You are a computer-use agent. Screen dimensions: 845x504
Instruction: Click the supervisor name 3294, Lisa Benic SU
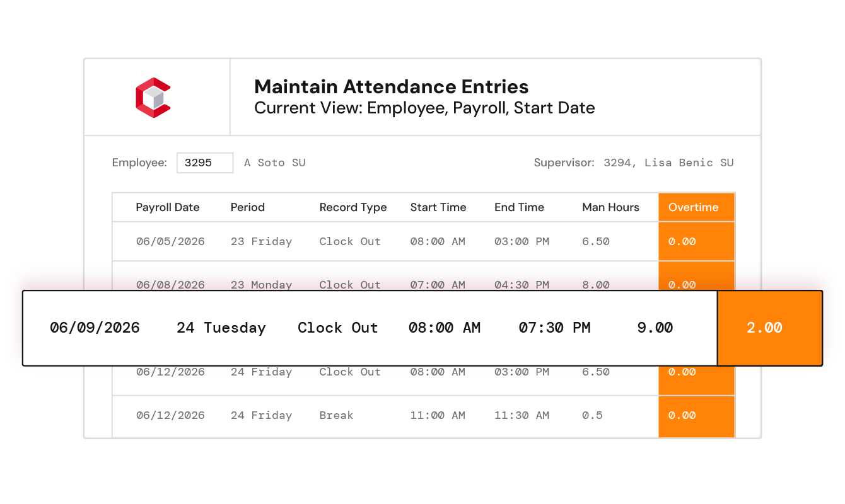pyautogui.click(x=668, y=163)
